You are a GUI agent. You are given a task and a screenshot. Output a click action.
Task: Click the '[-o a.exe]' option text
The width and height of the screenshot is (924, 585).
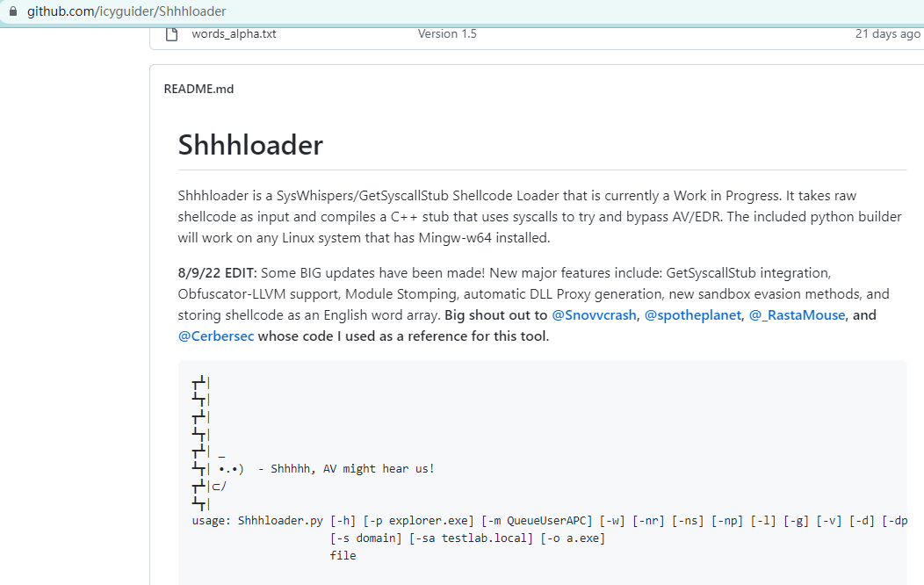point(573,538)
